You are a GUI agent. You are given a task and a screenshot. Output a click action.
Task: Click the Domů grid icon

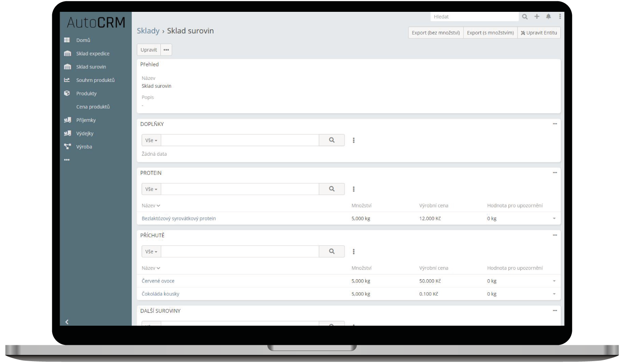67,40
